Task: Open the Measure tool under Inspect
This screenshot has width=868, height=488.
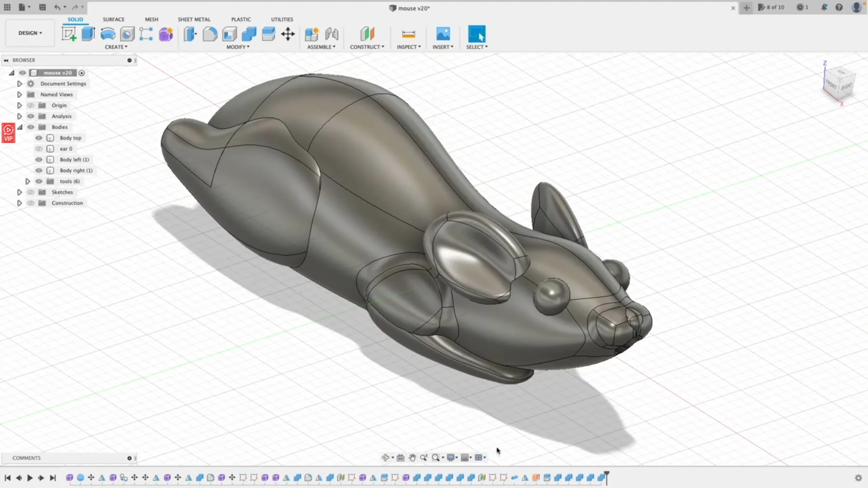Action: coord(409,34)
